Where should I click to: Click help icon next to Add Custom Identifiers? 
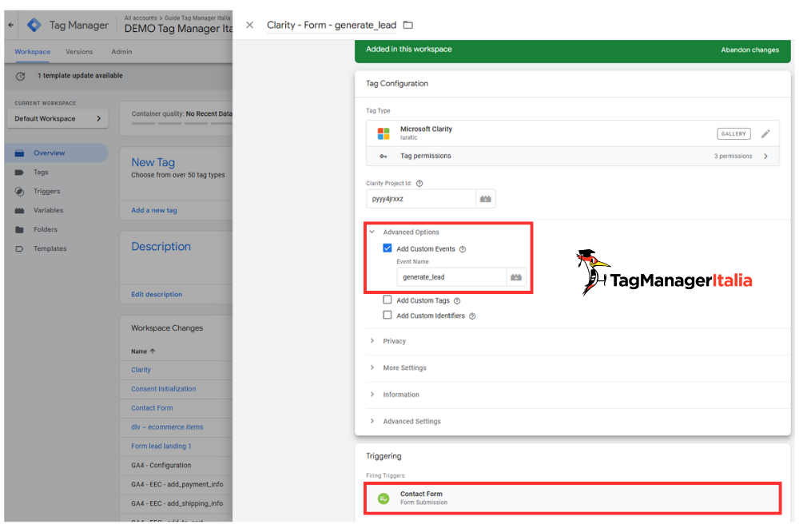click(472, 316)
